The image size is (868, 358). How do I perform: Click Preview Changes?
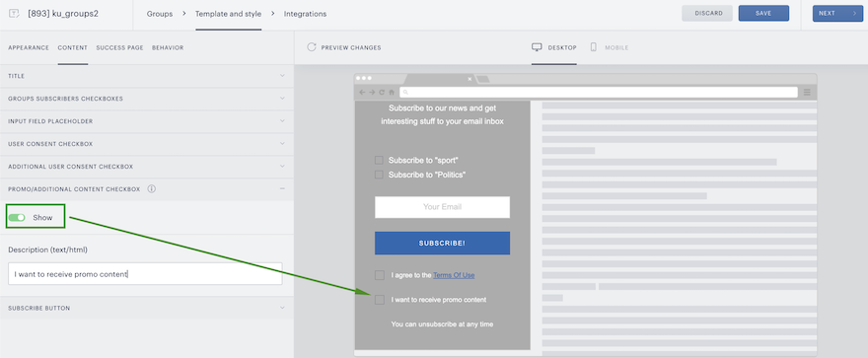point(344,47)
